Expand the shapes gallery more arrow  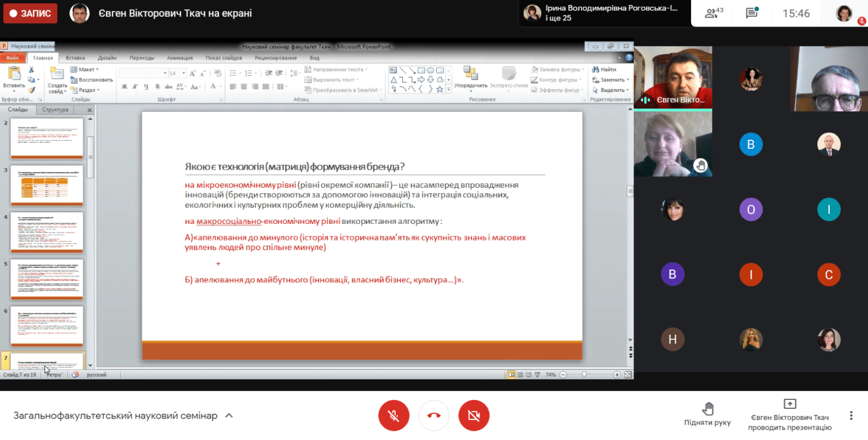pos(449,89)
